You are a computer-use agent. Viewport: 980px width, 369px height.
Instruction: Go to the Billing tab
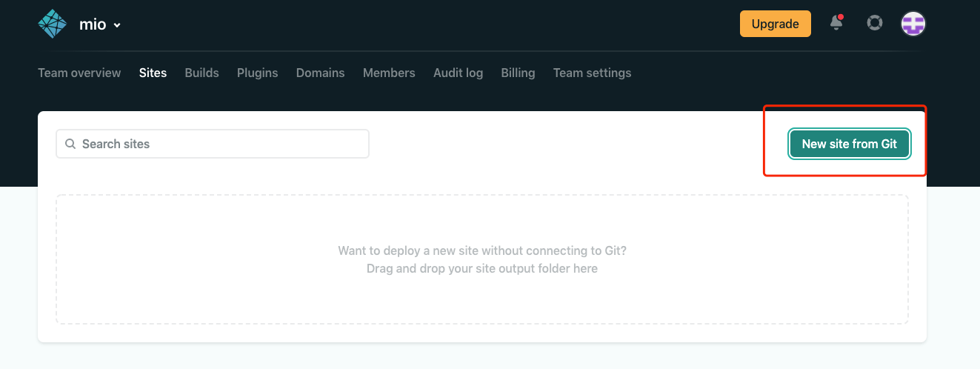(518, 73)
